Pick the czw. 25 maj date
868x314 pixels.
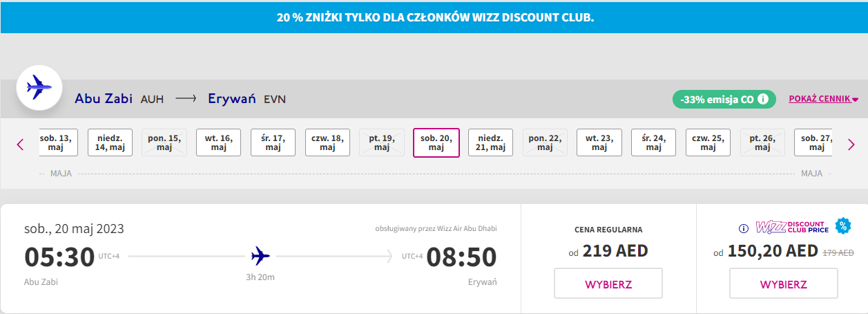708,142
